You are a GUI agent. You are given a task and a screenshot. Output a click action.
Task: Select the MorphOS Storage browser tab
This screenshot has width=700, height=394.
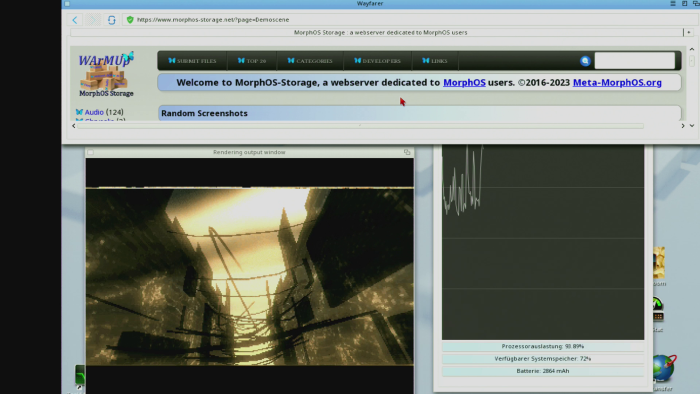point(376,32)
